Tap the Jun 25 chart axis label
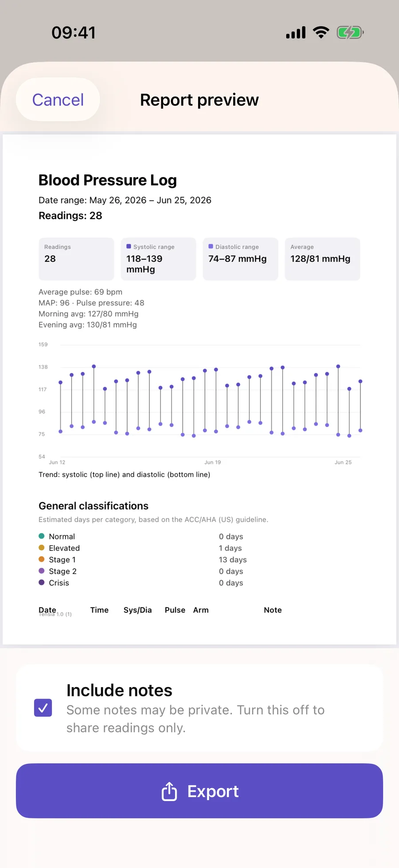 pos(343,462)
